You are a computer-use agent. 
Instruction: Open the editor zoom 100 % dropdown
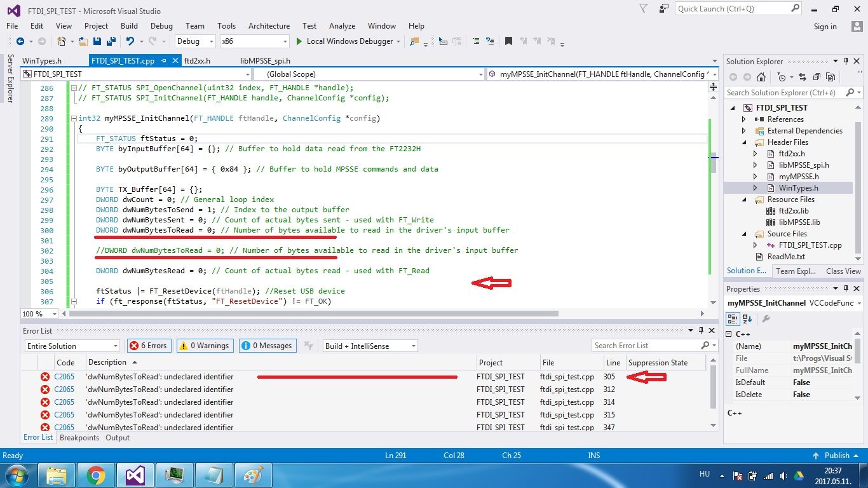click(x=39, y=314)
